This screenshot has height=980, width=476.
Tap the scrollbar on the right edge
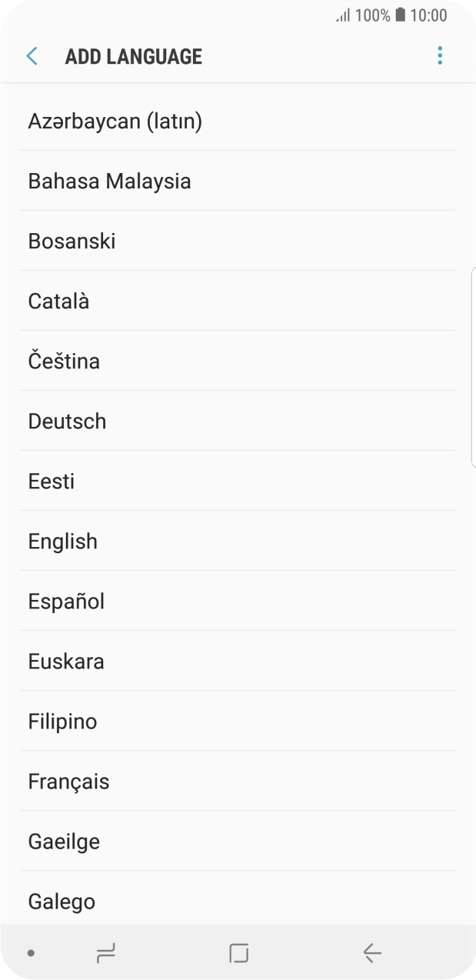pos(471,367)
